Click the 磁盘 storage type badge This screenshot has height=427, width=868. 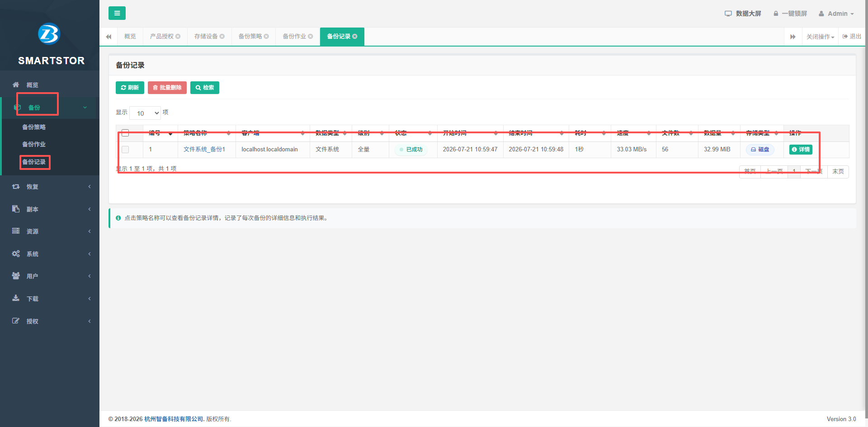pyautogui.click(x=760, y=150)
